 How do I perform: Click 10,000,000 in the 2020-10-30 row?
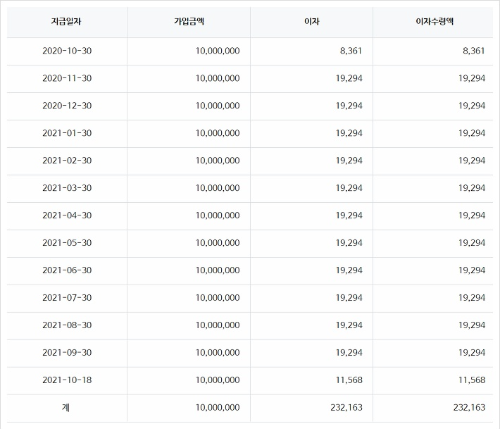click(218, 51)
